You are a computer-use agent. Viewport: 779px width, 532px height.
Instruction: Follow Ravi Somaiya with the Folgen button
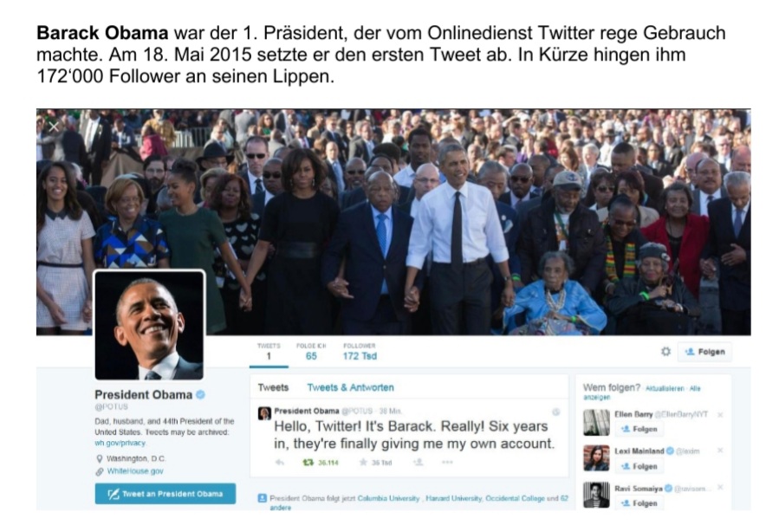(x=639, y=503)
